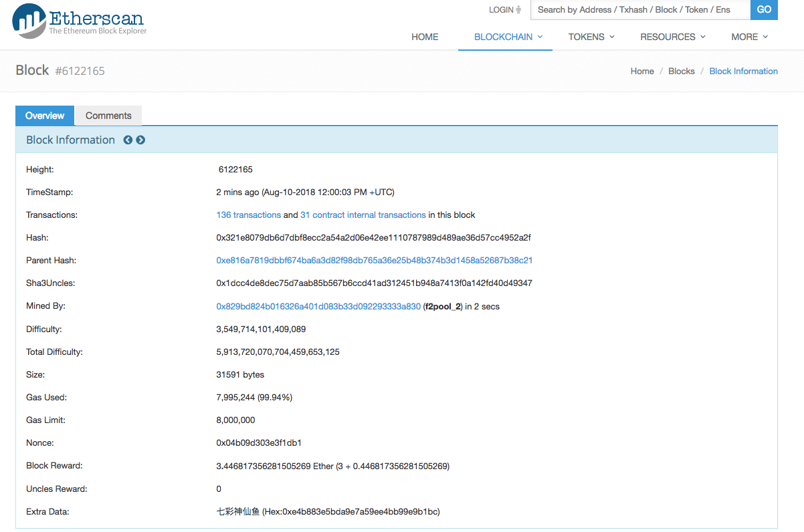804x532 pixels.
Task: Expand the BLOCKCHAIN dropdown menu
Action: (508, 37)
